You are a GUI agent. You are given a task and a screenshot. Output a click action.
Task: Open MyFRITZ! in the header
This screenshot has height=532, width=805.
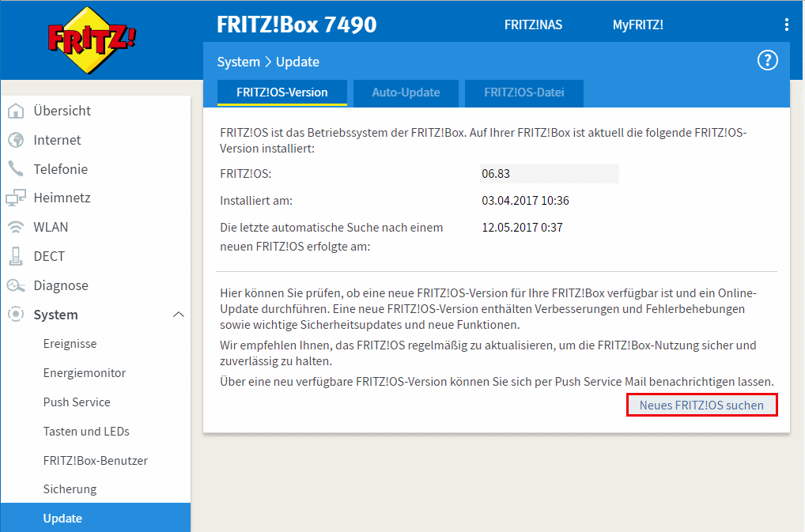pos(637,25)
